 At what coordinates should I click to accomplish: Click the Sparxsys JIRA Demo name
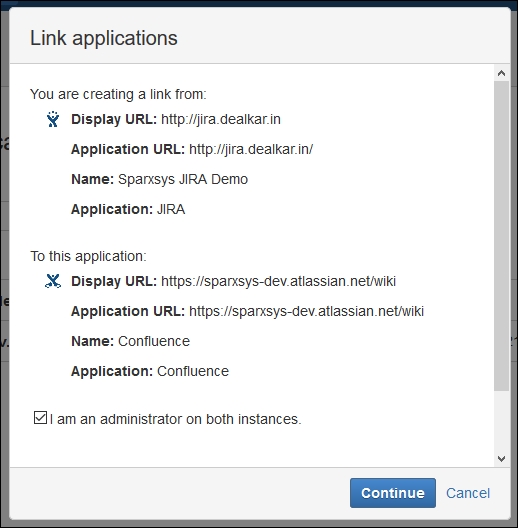tap(183, 179)
